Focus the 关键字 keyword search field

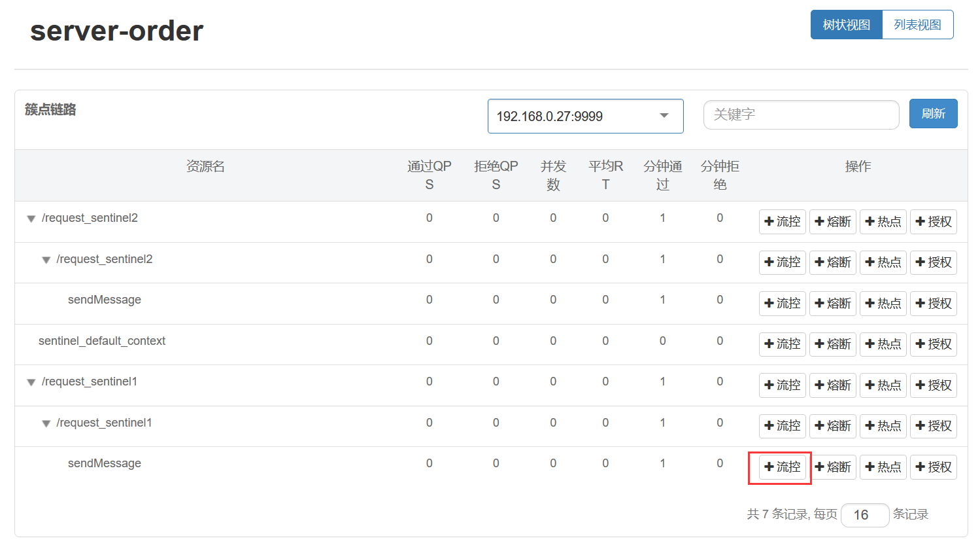(x=801, y=115)
